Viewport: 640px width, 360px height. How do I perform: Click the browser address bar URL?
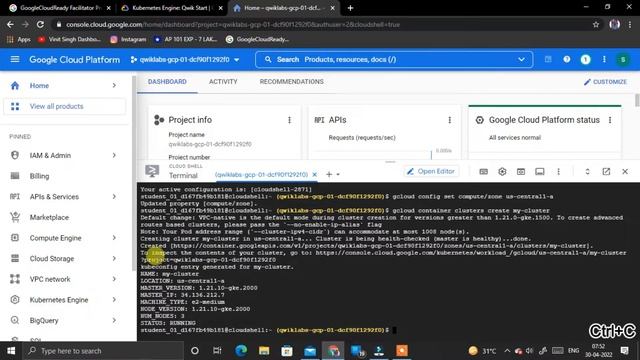pyautogui.click(x=233, y=24)
